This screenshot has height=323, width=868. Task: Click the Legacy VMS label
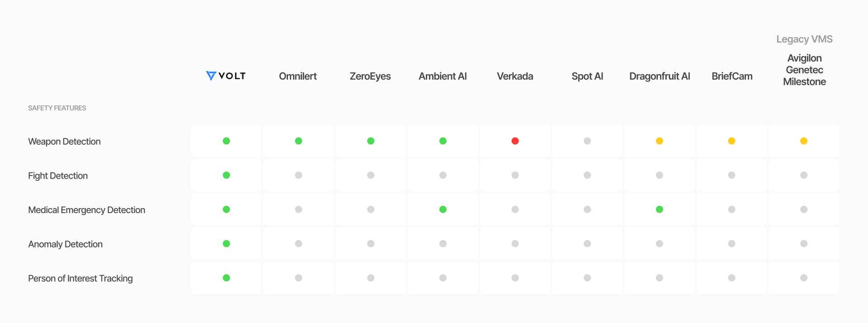(804, 39)
